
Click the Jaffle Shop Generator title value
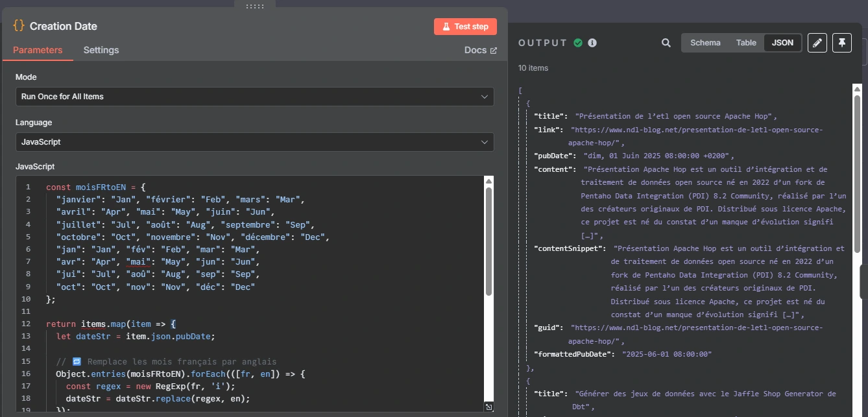click(706, 400)
